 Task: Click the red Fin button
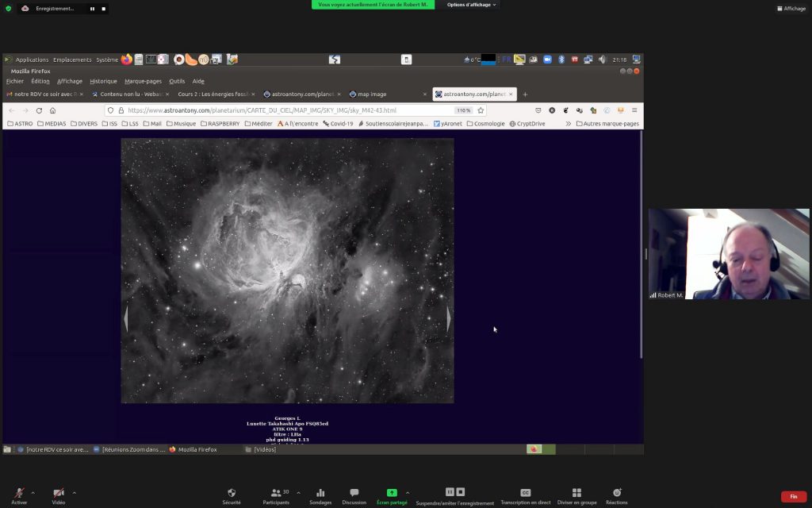point(793,497)
